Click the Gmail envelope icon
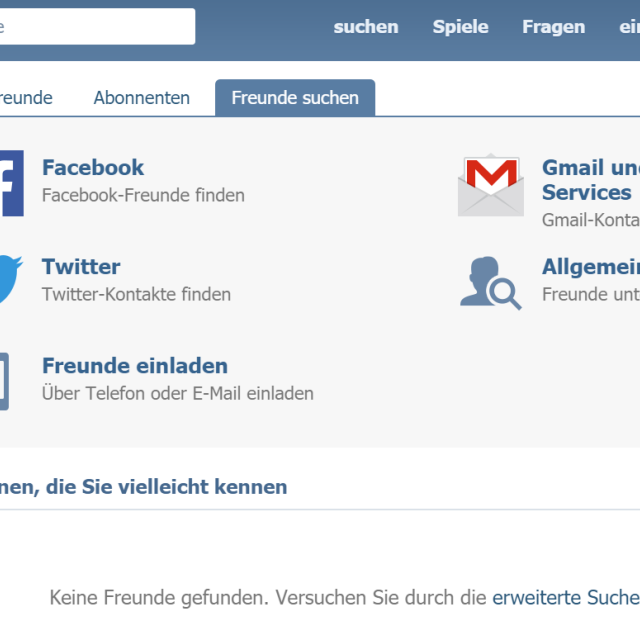Viewport: 640px width, 640px height. tap(490, 185)
